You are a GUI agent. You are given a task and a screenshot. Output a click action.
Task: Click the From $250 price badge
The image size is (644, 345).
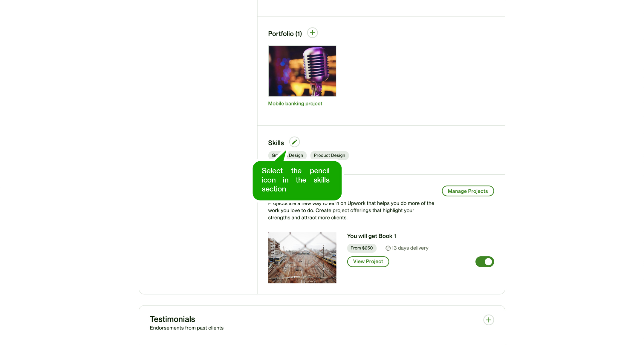pyautogui.click(x=362, y=248)
